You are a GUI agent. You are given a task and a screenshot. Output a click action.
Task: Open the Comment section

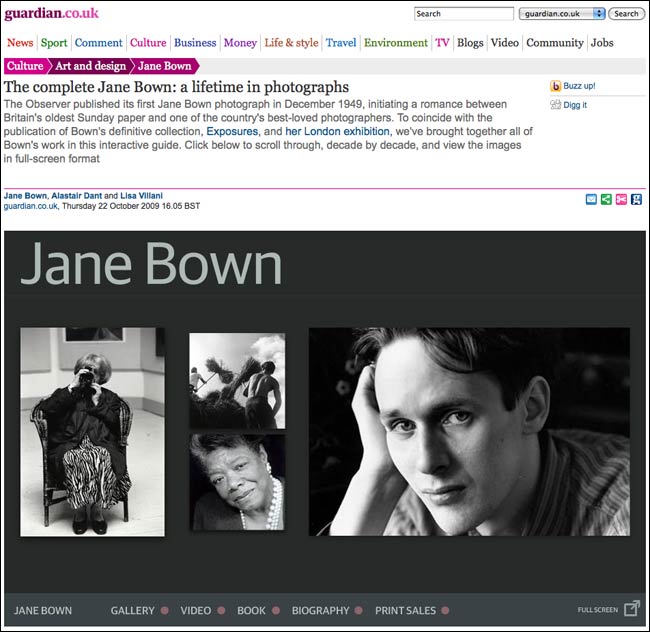[99, 43]
